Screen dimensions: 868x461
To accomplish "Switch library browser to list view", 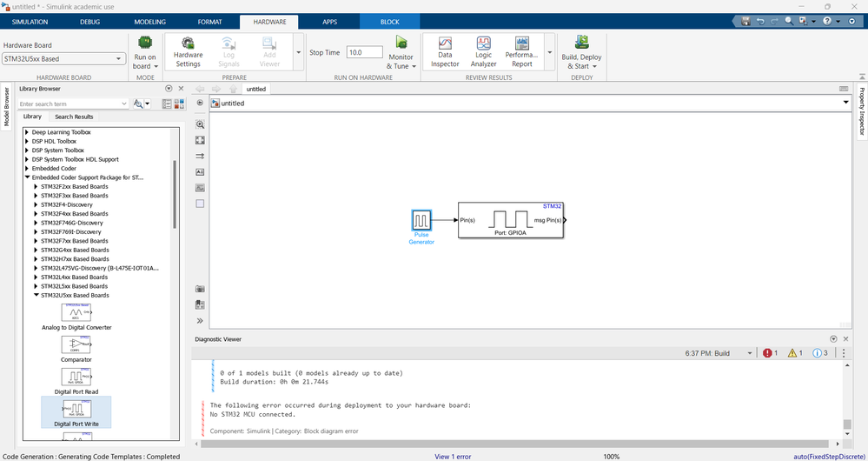I will tap(167, 104).
